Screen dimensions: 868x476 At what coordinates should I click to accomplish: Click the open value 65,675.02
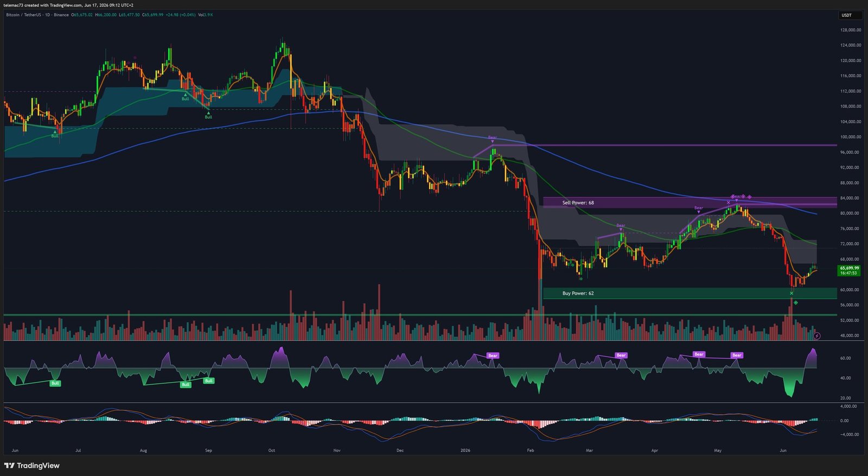tap(84, 15)
